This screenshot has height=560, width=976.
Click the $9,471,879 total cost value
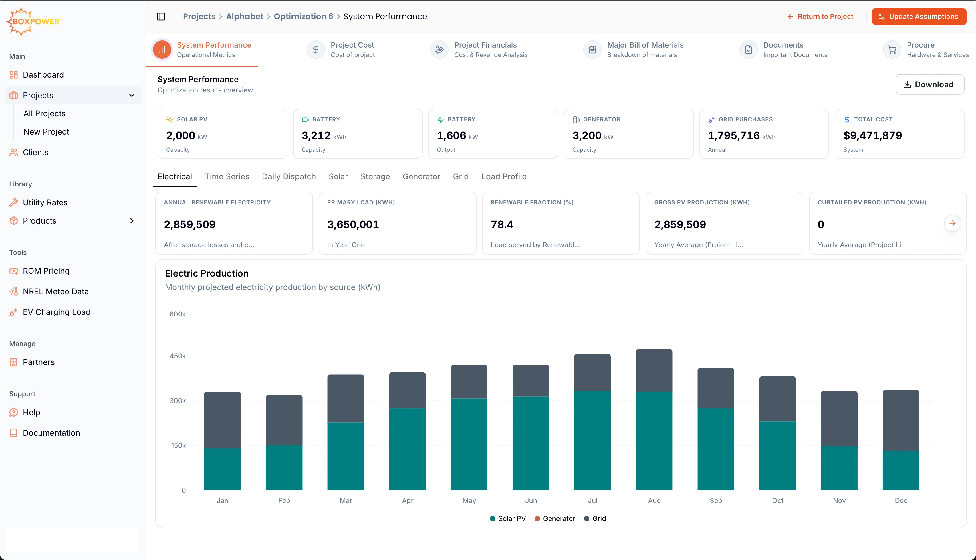pyautogui.click(x=872, y=136)
